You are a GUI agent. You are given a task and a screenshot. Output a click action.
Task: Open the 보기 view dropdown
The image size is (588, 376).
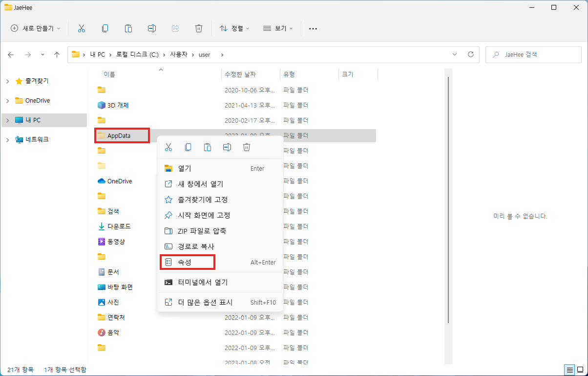(278, 28)
